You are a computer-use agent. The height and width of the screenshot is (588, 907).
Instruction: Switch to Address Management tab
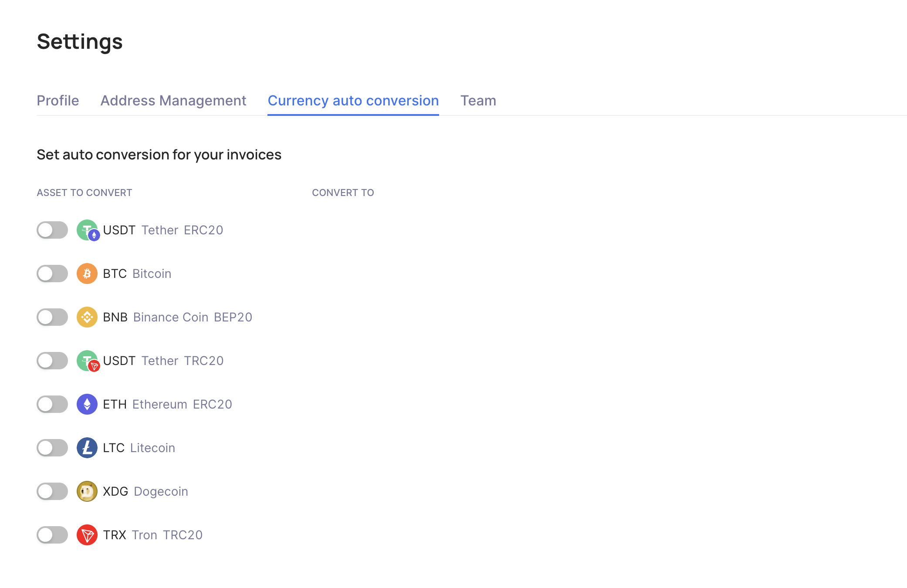[x=173, y=101]
